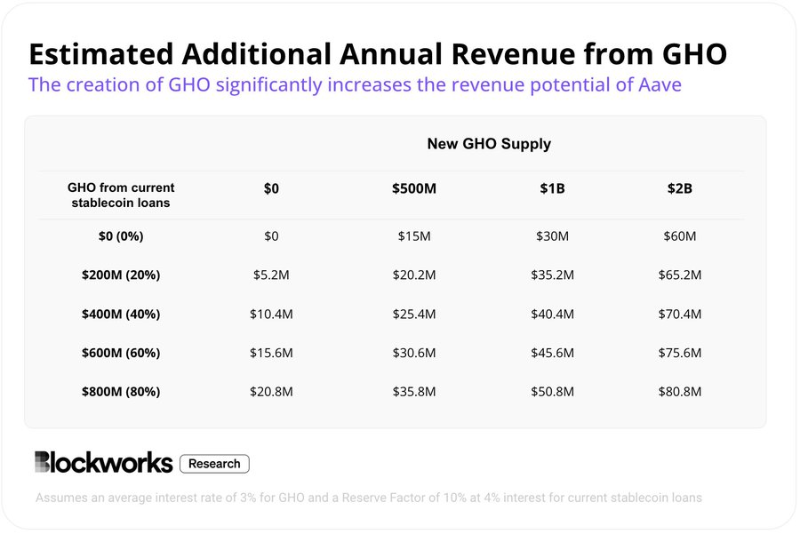Click the GHO from current stablecoin loans label
This screenshot has height=534, width=800.
[121, 195]
